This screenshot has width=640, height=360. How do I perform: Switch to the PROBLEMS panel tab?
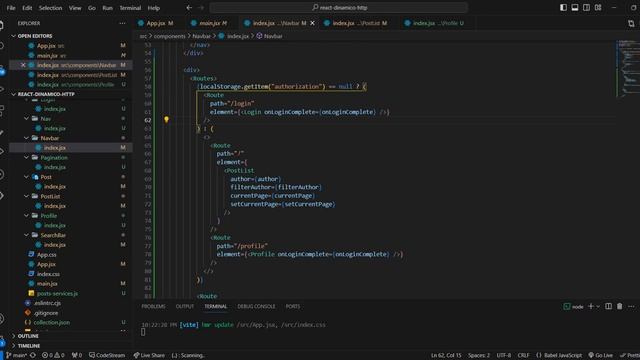click(x=153, y=307)
